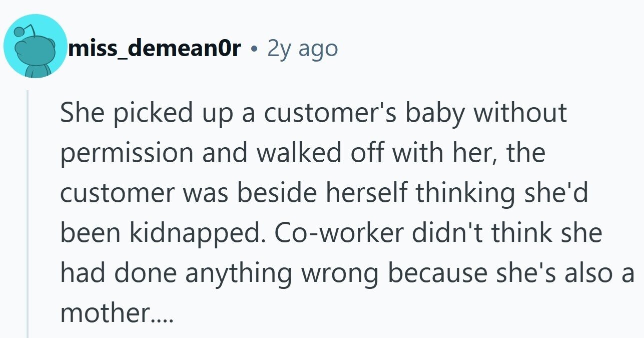Click the word 'permission' in comment
Viewport: 644px width, 338px height.
pos(127,154)
